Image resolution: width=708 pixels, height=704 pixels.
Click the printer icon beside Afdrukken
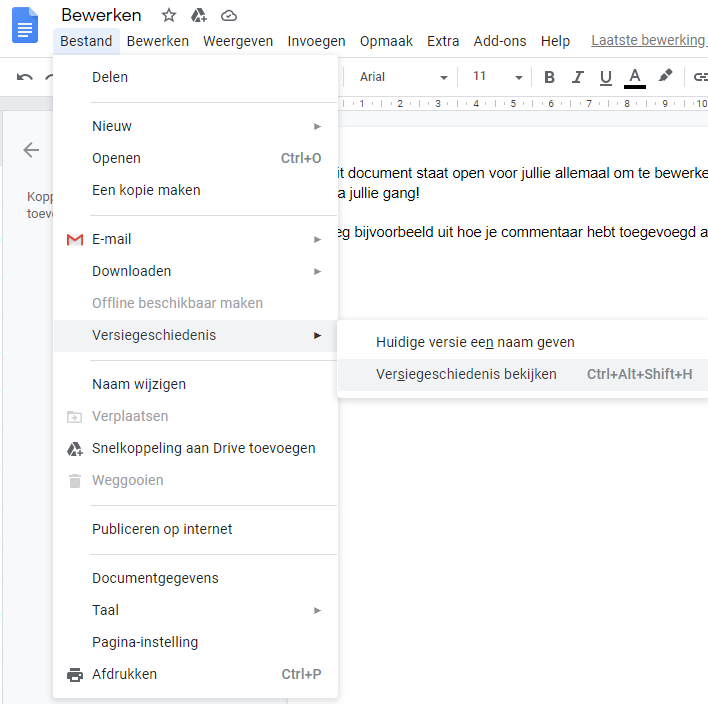pyautogui.click(x=75, y=675)
